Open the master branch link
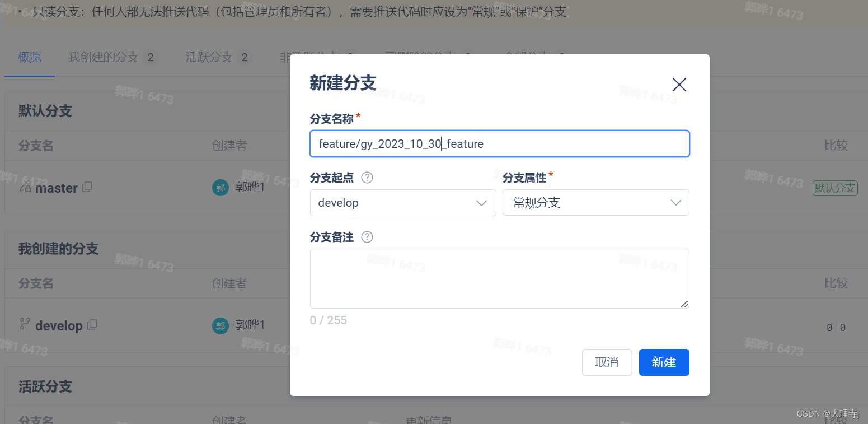 point(57,188)
